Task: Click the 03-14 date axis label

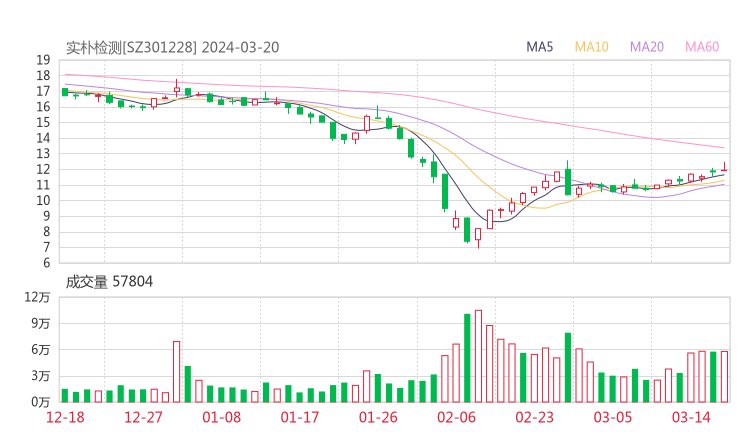Action: point(691,417)
